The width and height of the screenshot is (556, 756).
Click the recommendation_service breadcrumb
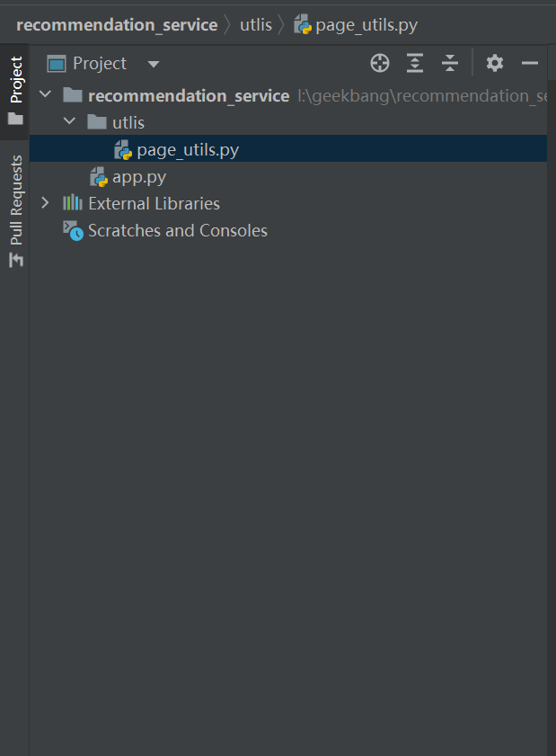click(x=117, y=24)
